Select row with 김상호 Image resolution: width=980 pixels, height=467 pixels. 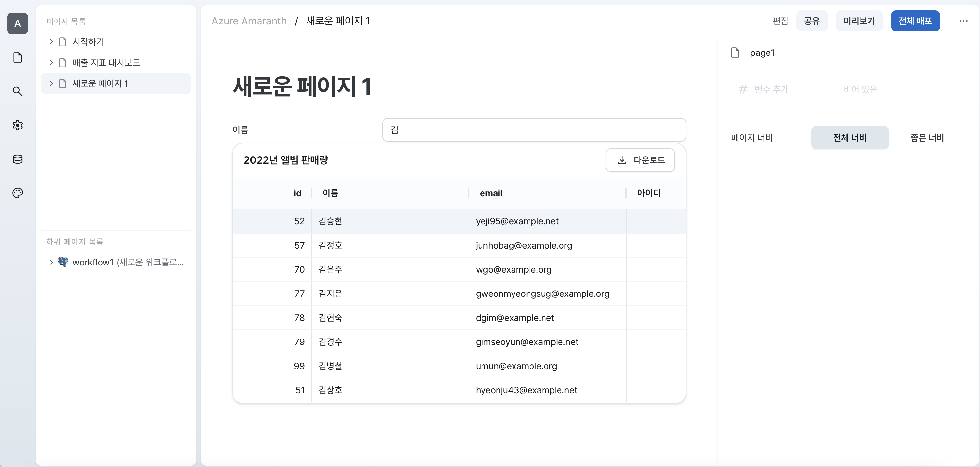pyautogui.click(x=459, y=390)
